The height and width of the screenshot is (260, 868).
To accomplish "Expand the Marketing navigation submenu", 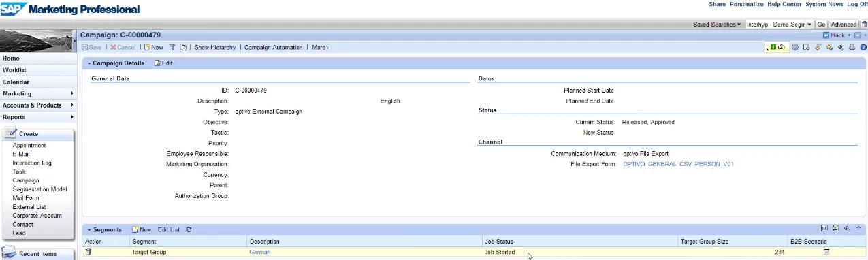I will pos(72,93).
